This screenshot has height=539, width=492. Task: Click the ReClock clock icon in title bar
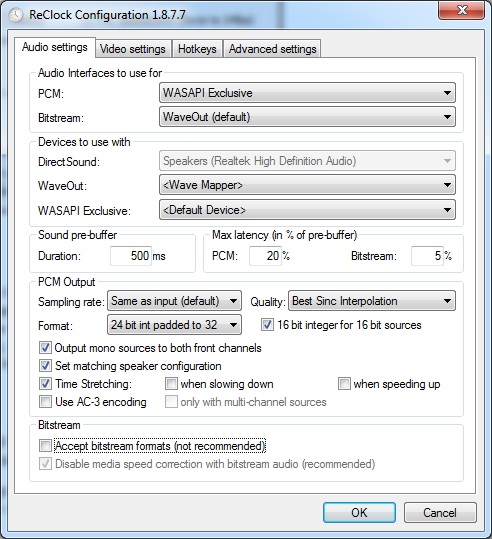tap(15, 15)
